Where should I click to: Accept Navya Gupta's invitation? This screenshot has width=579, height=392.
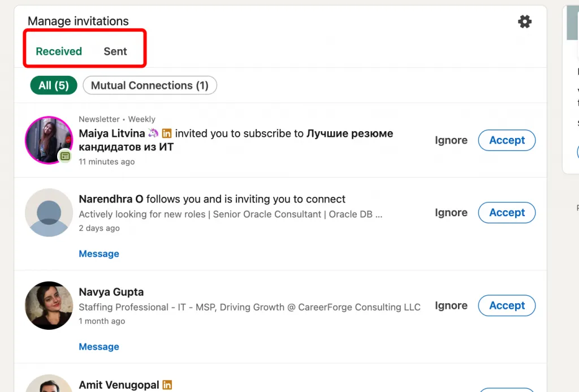point(507,305)
